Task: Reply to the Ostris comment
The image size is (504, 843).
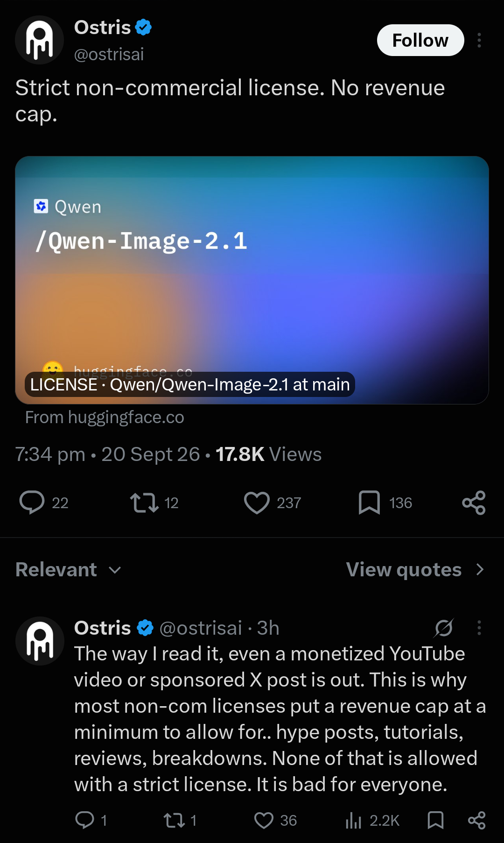Action: pyautogui.click(x=84, y=820)
